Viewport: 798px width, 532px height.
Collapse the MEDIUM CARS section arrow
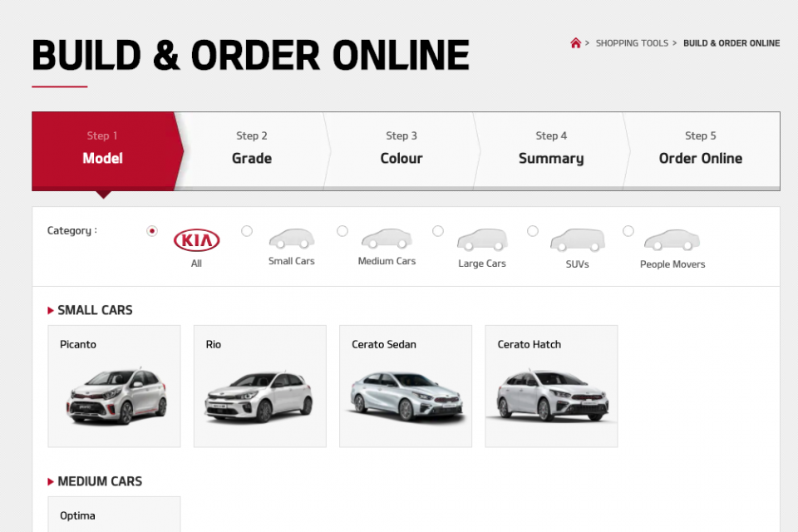click(x=51, y=481)
